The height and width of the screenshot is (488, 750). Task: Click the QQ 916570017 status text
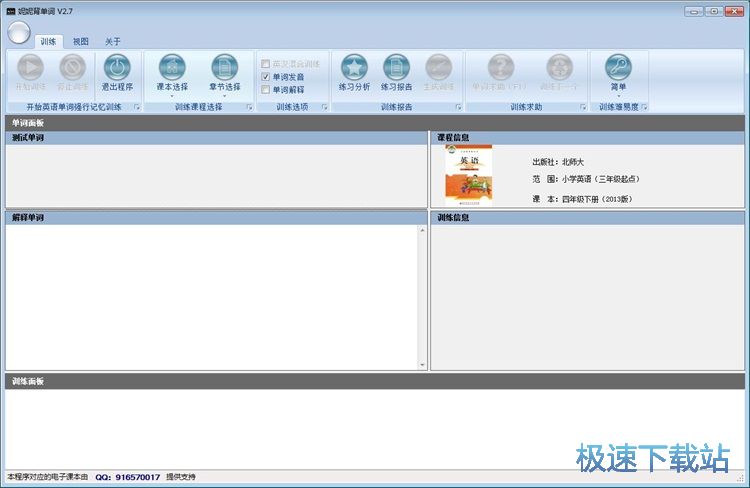(127, 477)
